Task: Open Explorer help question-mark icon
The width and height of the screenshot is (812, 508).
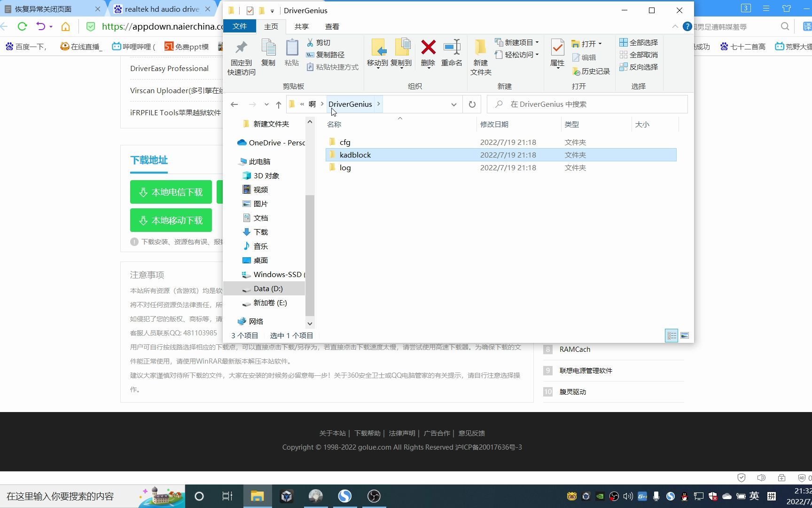Action: [x=687, y=27]
